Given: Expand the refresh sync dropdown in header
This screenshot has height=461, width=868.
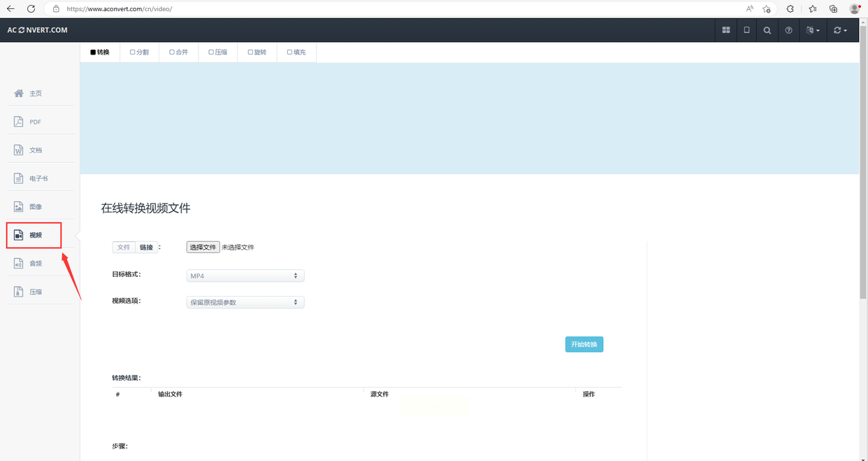Looking at the screenshot, I should [x=840, y=30].
